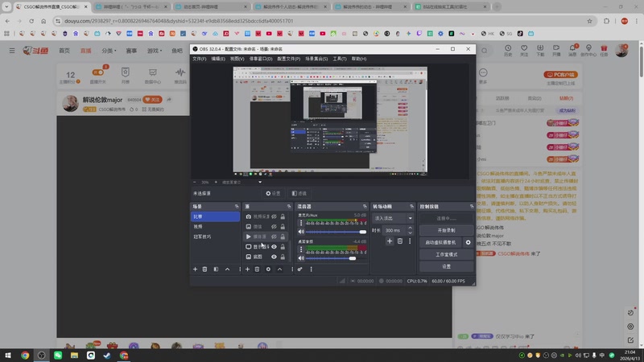Click 开始录制 start recording button
The width and height of the screenshot is (644, 362).
(447, 230)
